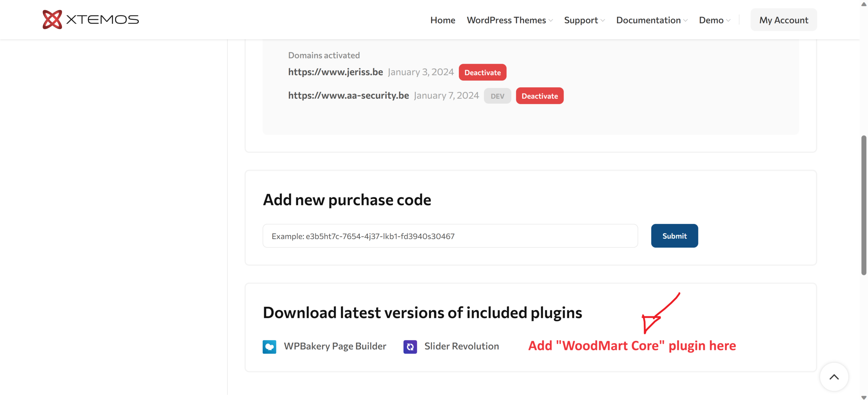Click the DEV badge next to aa-security.be
Screen dimensions: 868x400
tap(497, 96)
